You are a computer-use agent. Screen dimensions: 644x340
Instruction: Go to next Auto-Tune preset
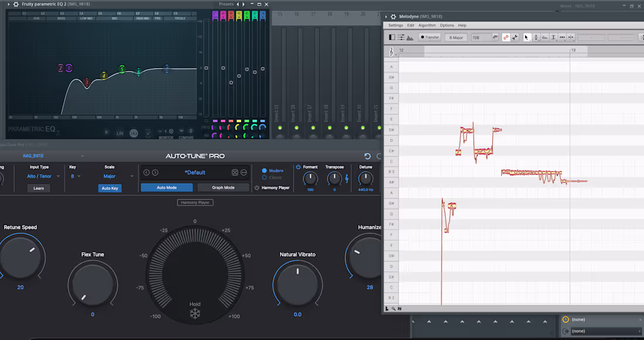point(155,173)
